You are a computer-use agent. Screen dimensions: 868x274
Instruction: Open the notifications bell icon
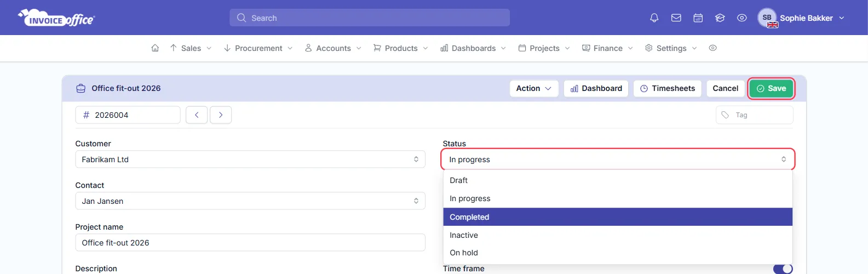tap(654, 18)
